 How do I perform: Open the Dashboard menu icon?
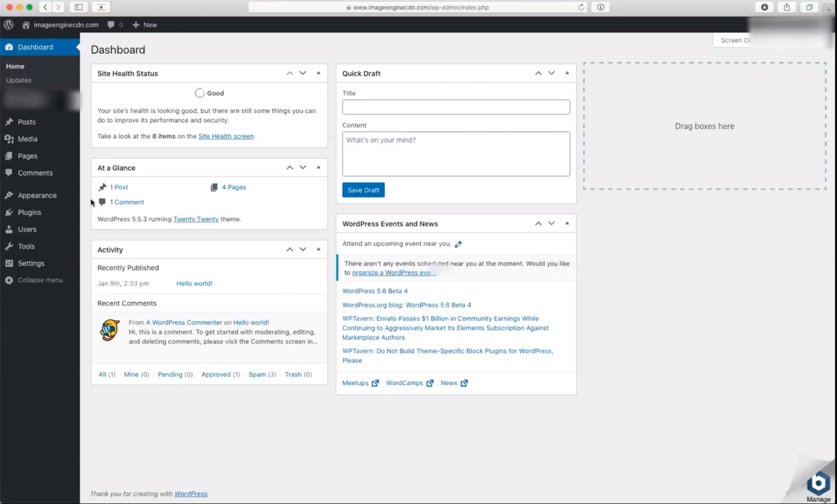point(9,47)
